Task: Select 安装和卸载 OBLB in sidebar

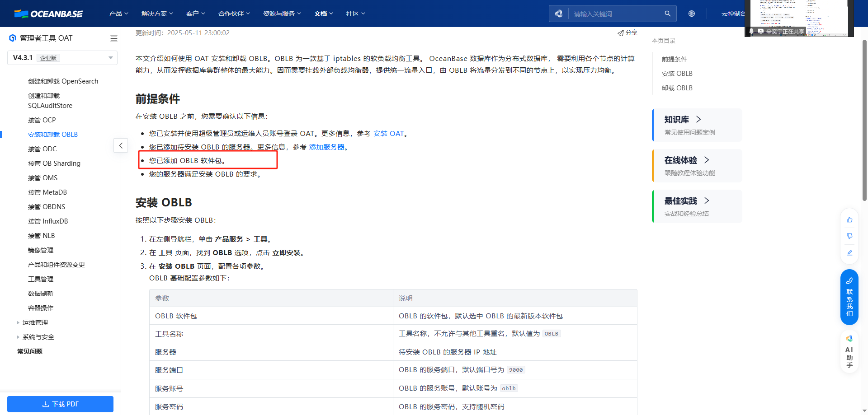Action: tap(53, 135)
